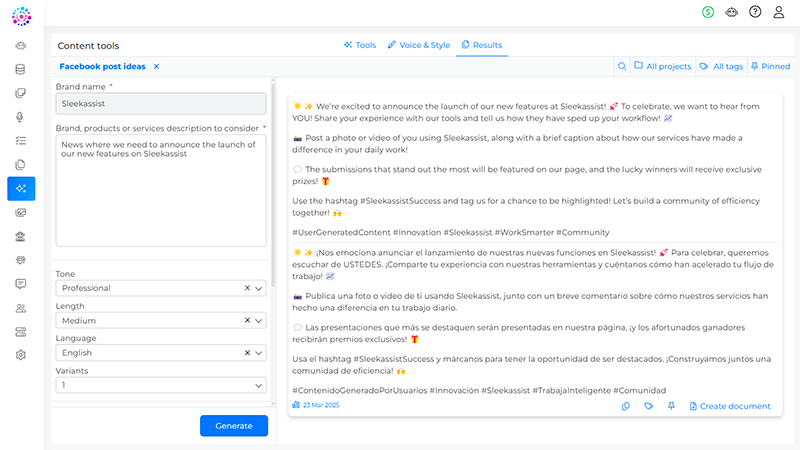Expand the Variants dropdown
The width and height of the screenshot is (800, 450).
(259, 385)
